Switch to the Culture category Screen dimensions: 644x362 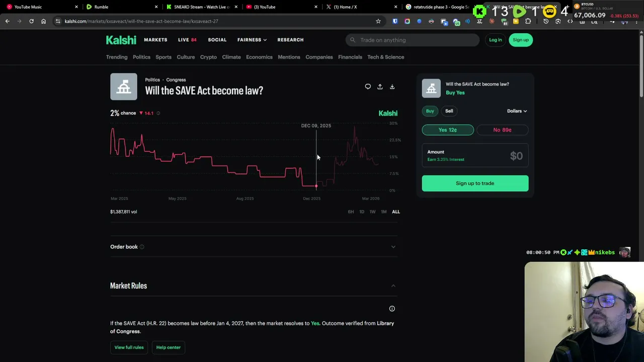click(x=186, y=57)
